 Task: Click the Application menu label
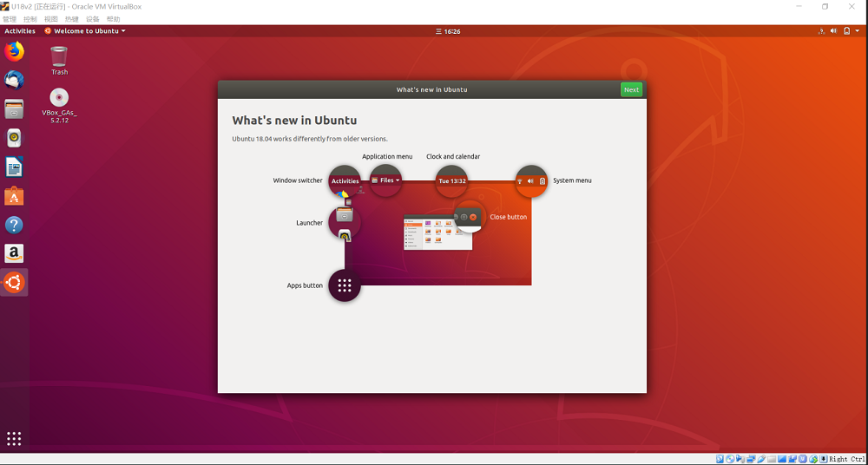[x=387, y=157]
